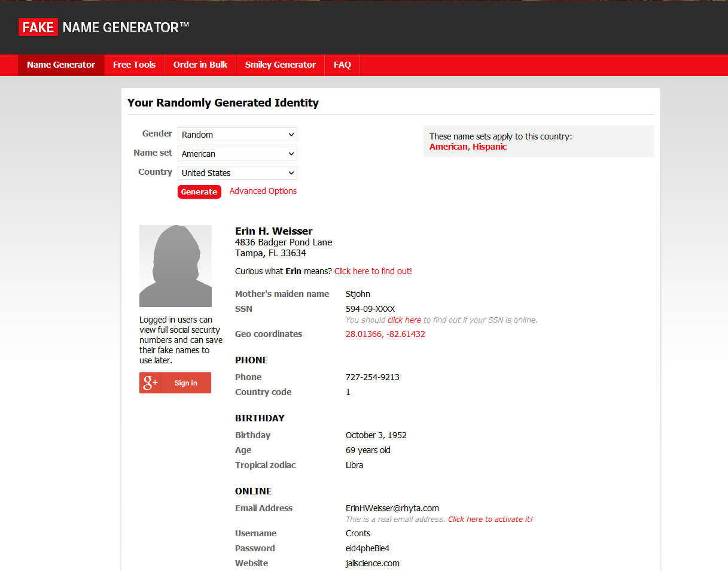The height and width of the screenshot is (571, 728).
Task: Click the country code value 1
Action: (x=348, y=392)
